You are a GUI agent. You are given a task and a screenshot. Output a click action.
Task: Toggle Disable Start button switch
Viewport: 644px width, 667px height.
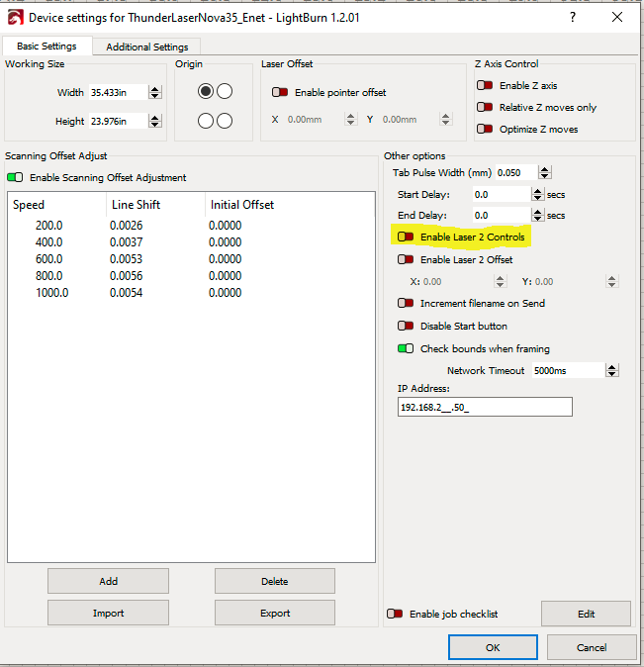point(406,327)
